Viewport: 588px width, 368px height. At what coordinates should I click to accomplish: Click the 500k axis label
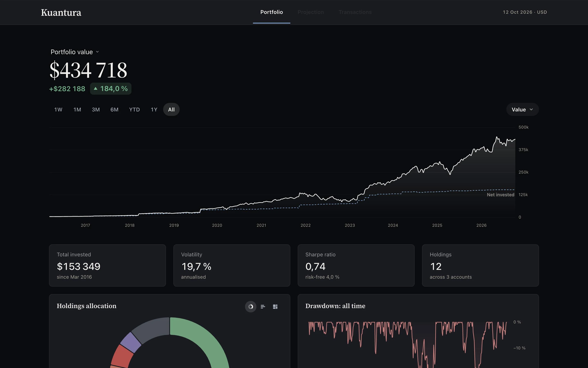pos(523,127)
